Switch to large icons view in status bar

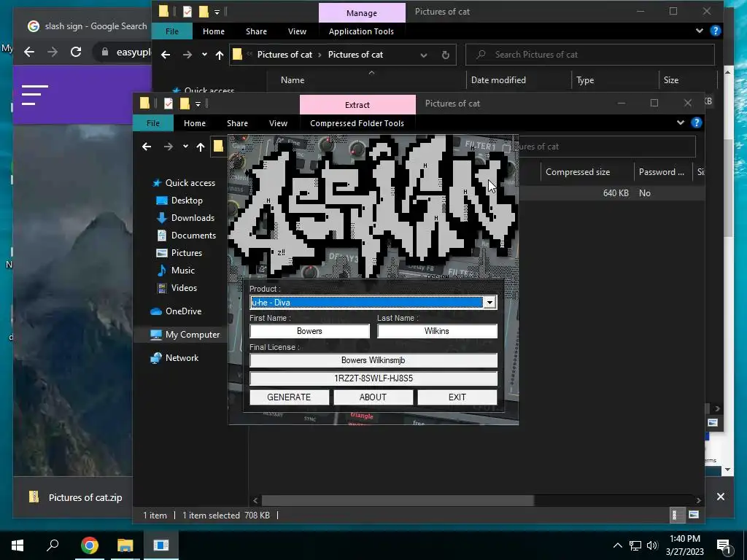click(694, 515)
